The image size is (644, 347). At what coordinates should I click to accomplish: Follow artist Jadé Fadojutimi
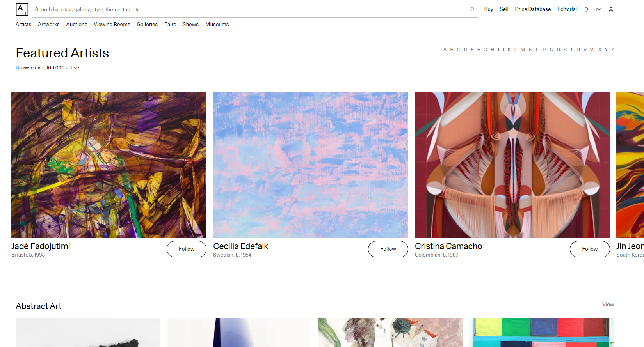coord(186,249)
